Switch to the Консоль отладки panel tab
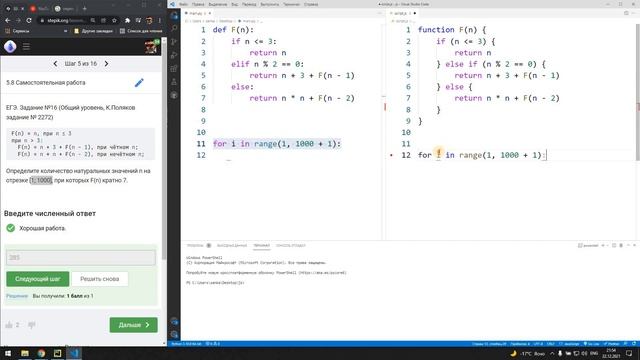The height and width of the screenshot is (360, 640). [x=291, y=245]
